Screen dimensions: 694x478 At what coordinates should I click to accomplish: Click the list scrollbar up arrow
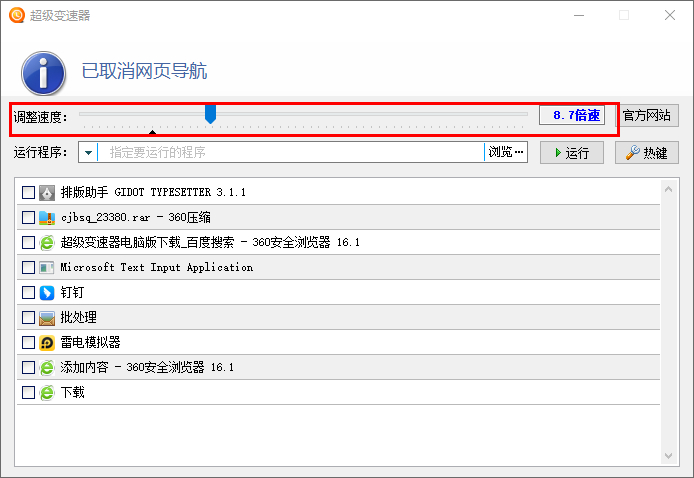coord(668,189)
